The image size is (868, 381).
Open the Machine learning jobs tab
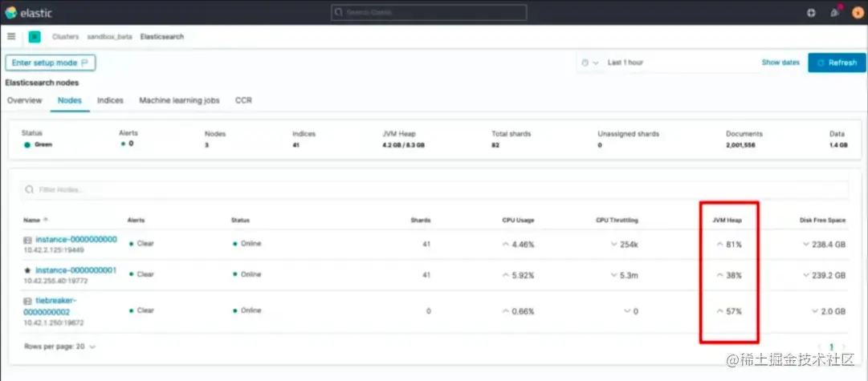click(x=179, y=100)
